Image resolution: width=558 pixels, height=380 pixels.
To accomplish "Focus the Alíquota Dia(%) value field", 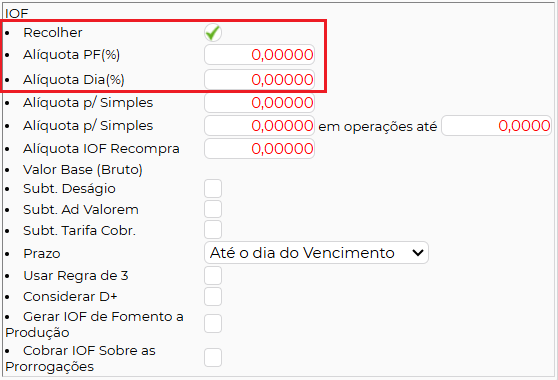I will [x=259, y=79].
